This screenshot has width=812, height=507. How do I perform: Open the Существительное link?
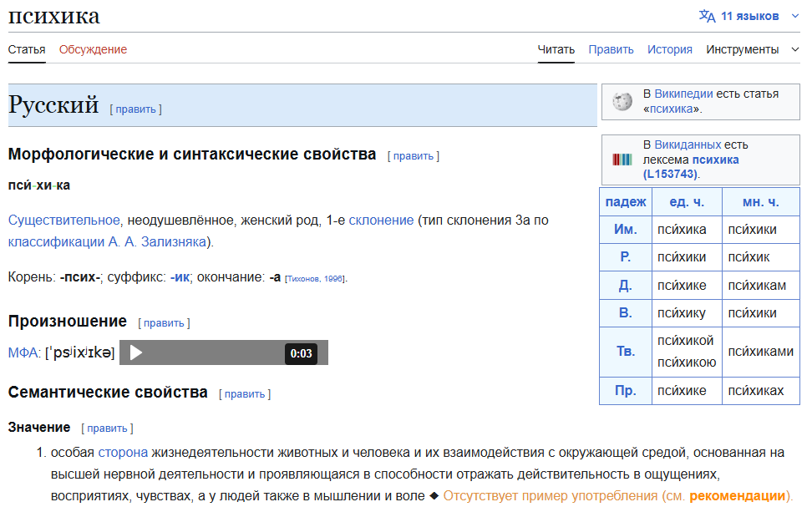(64, 220)
